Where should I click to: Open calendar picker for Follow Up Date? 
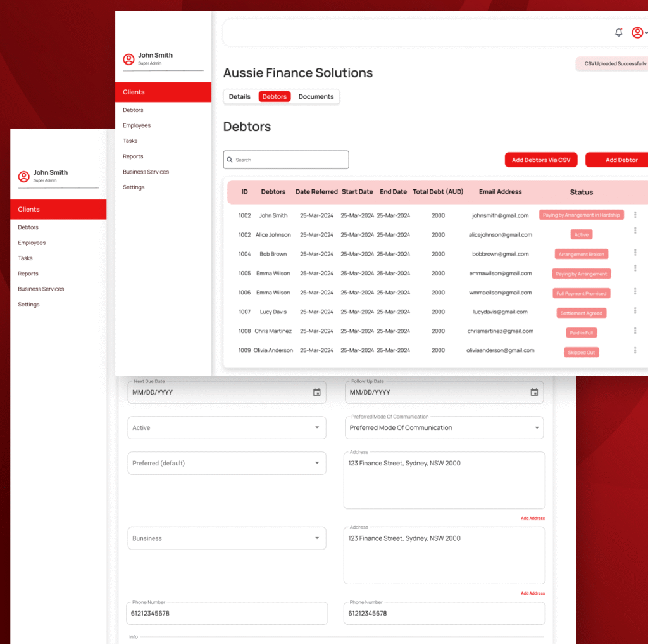point(534,393)
